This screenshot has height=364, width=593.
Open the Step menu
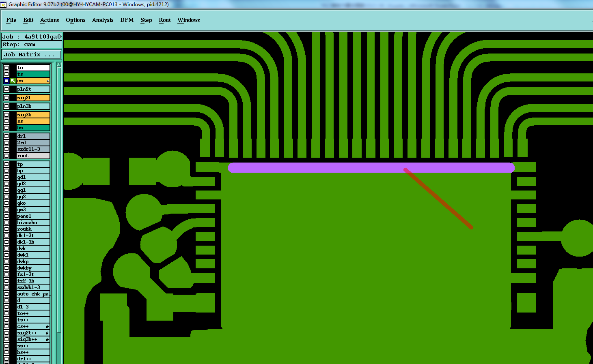pyautogui.click(x=146, y=20)
